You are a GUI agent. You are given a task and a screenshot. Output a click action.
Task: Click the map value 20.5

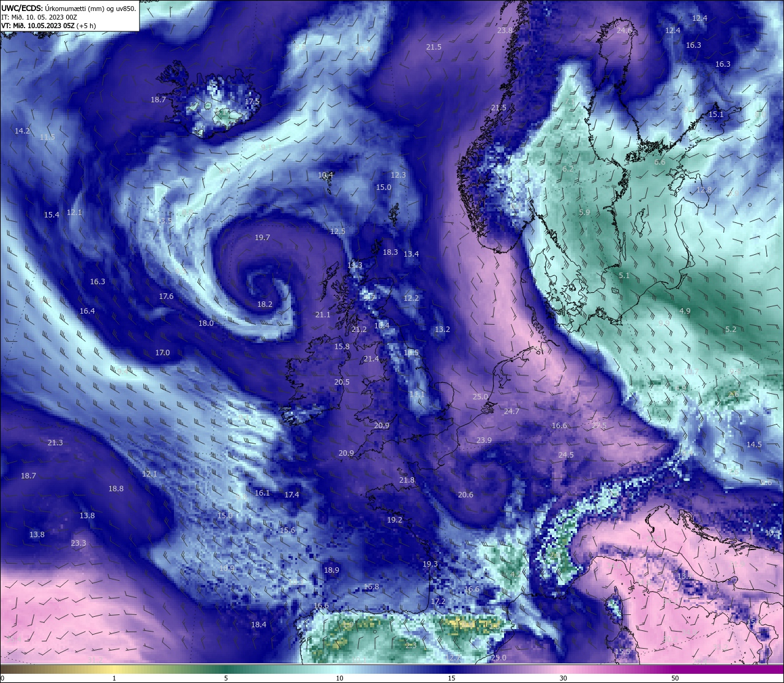342,382
